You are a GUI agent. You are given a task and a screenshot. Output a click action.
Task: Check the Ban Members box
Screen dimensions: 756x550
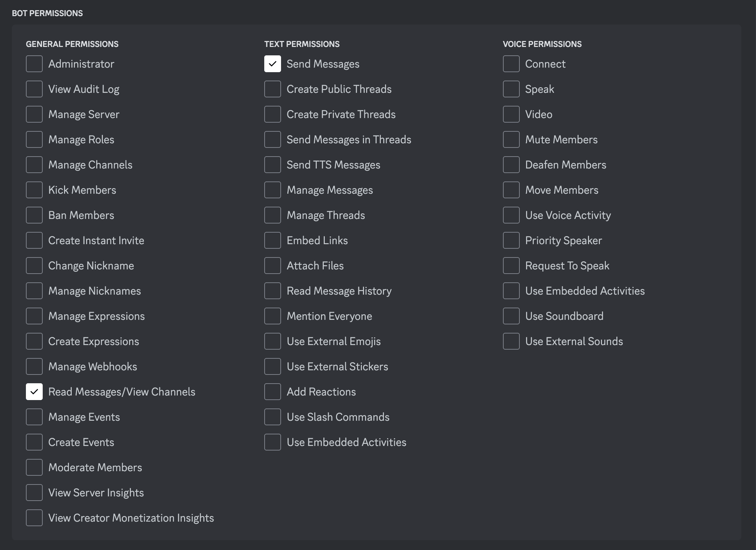coord(34,215)
